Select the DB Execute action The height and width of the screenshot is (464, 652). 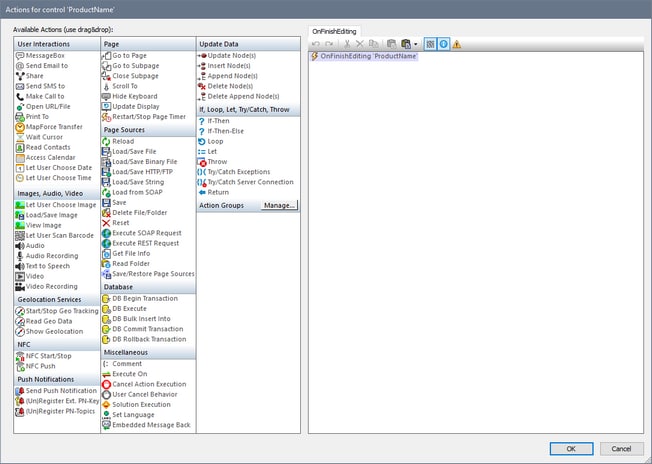click(130, 309)
